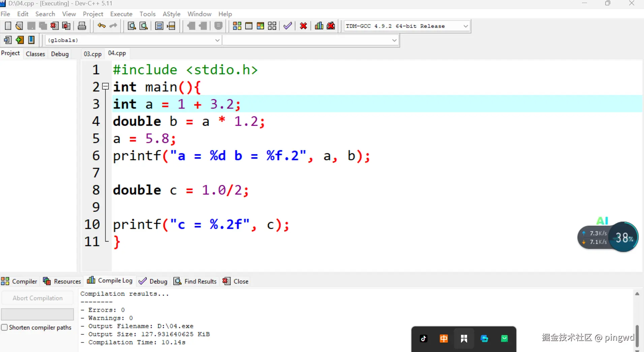This screenshot has height=352, width=644.
Task: Switch to the Find Results tab
Action: [x=195, y=281]
